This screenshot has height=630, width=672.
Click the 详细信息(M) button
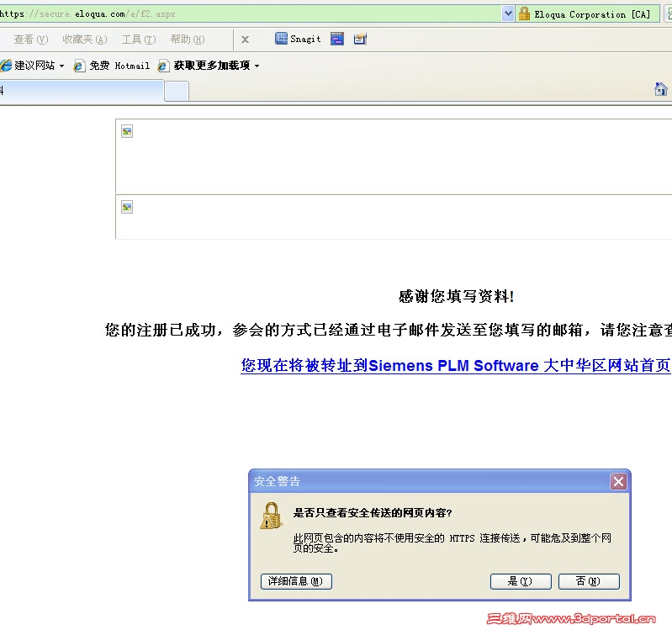[x=296, y=581]
